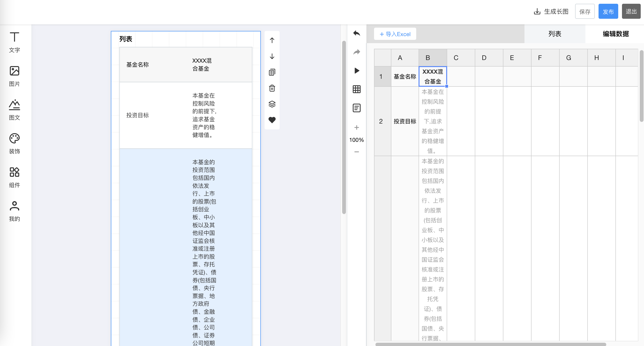Switch to the 编辑数据 tab
Viewport: 644px width, 346px height.
[615, 34]
